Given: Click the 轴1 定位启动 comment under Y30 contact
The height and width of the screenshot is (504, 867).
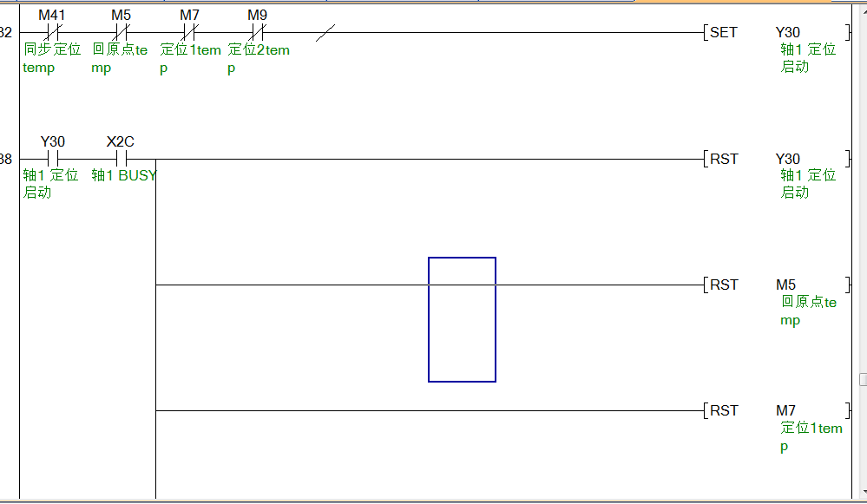Looking at the screenshot, I should point(50,184).
